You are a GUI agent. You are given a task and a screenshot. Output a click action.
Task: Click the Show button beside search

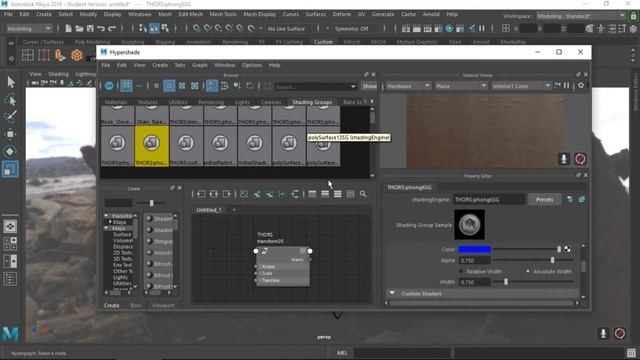(369, 86)
